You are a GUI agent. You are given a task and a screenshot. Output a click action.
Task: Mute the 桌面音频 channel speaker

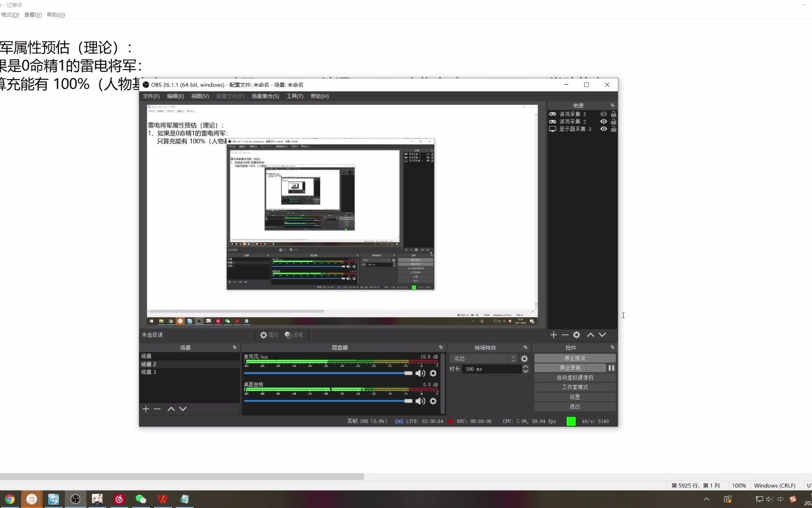[420, 401]
